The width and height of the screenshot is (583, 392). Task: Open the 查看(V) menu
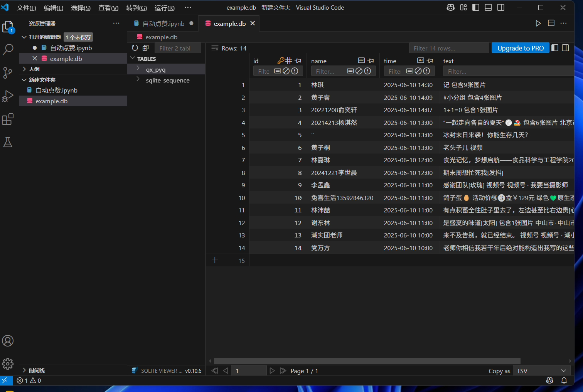(x=108, y=8)
